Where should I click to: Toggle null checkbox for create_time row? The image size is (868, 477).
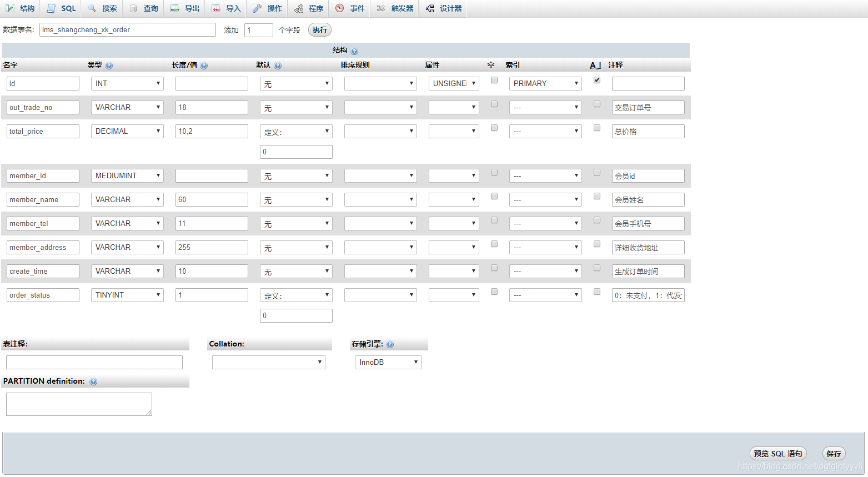(494, 268)
